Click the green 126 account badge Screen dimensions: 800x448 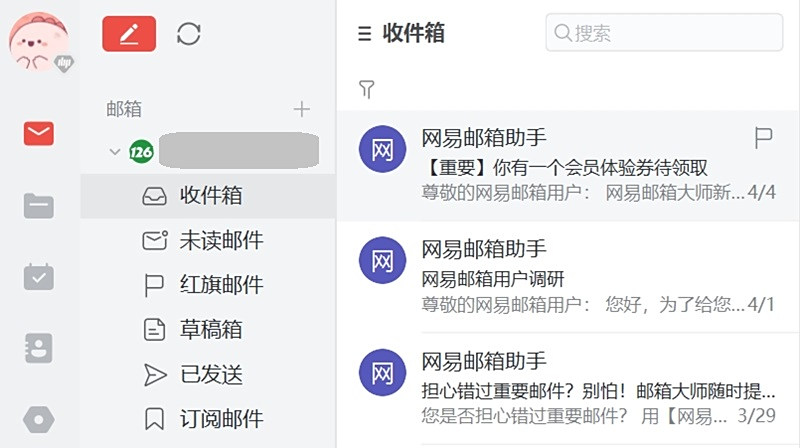(x=141, y=152)
